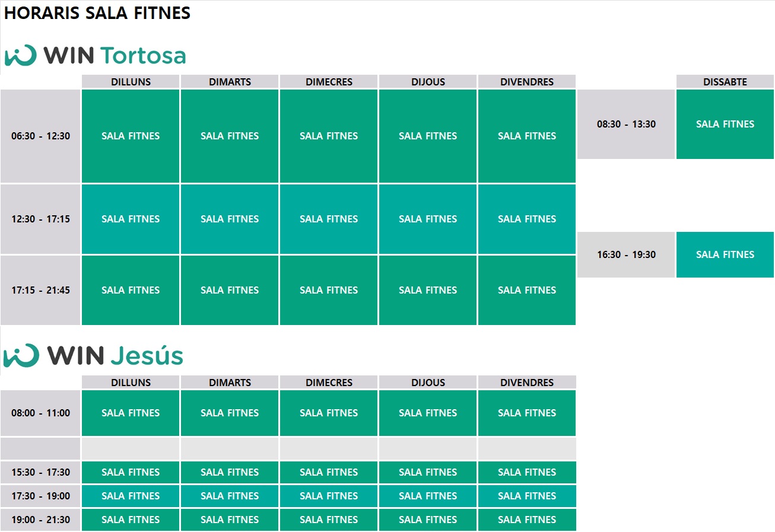Screen dimensions: 775x532
Task: Select Jesús DIMECRES column header
Action: pyautogui.click(x=329, y=383)
